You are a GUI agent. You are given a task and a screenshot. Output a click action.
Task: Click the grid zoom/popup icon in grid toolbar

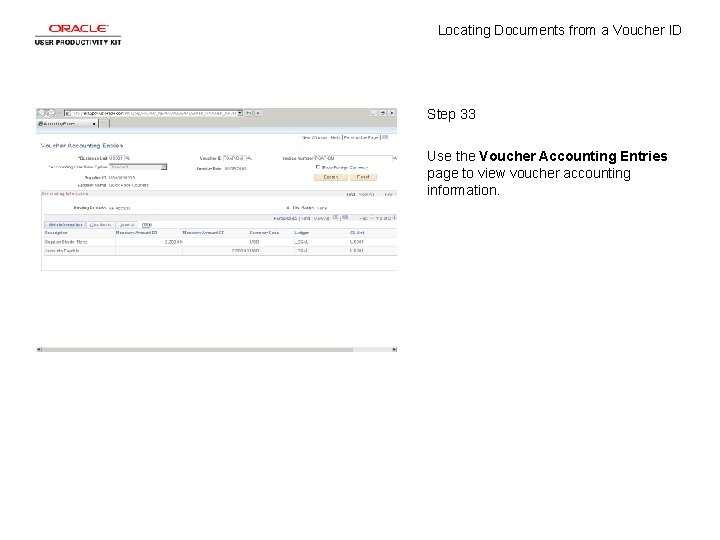[x=336, y=218]
